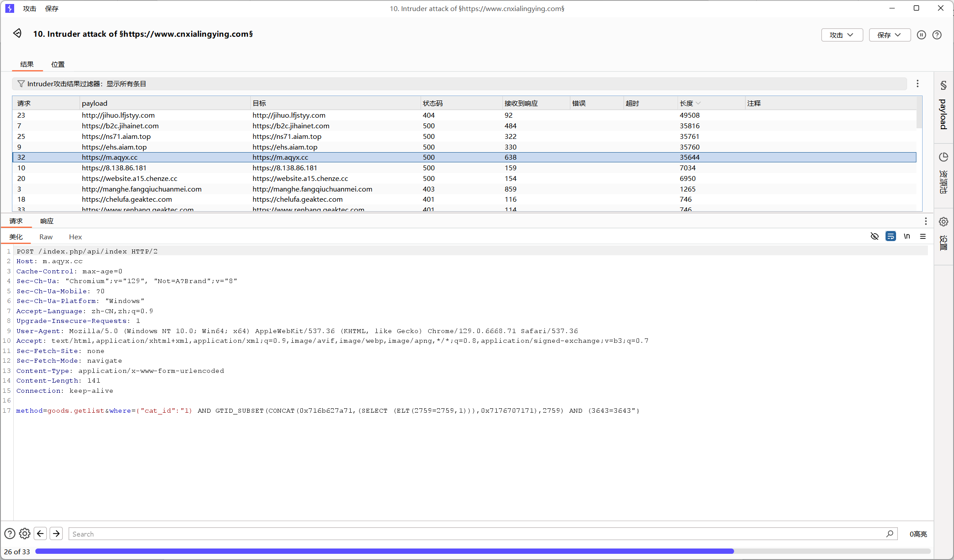
Task: Switch to the 位置 tab
Action: (x=58, y=65)
